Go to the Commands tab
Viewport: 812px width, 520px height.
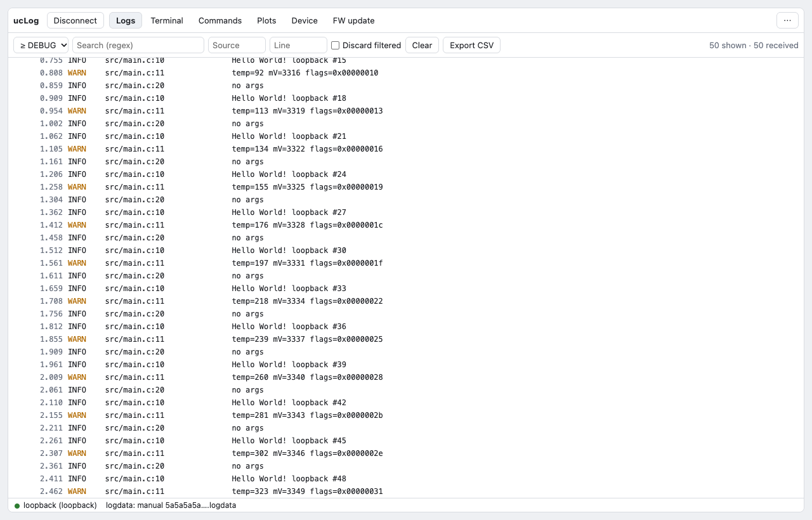[x=220, y=20]
